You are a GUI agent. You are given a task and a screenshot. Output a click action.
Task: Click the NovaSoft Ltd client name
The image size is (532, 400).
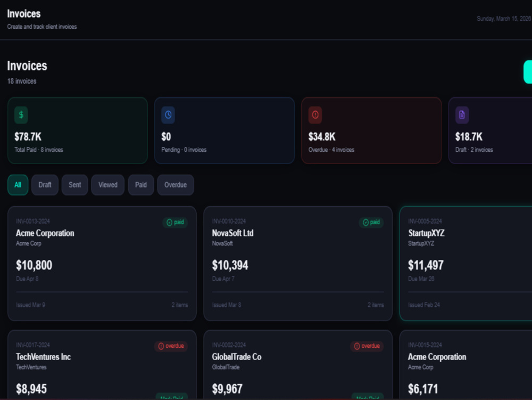233,233
